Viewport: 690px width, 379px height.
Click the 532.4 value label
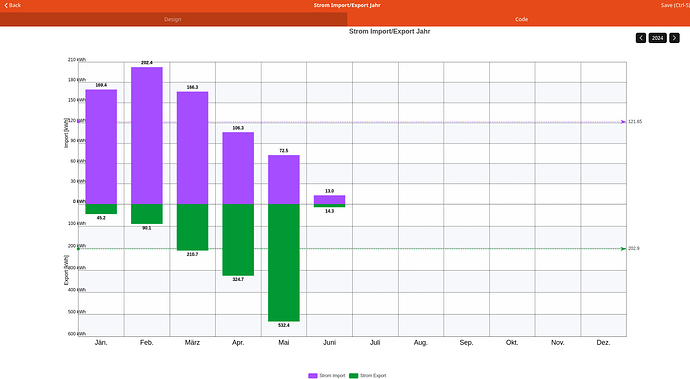tap(284, 325)
